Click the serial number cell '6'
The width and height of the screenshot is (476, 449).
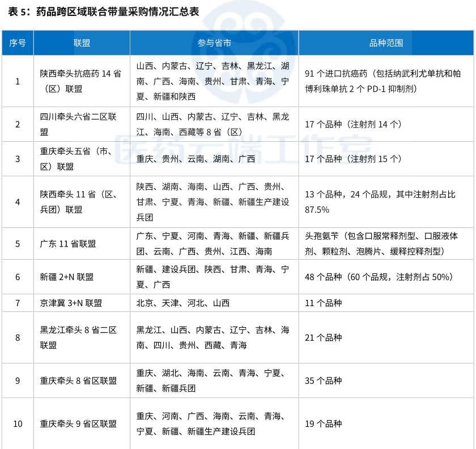(18, 277)
